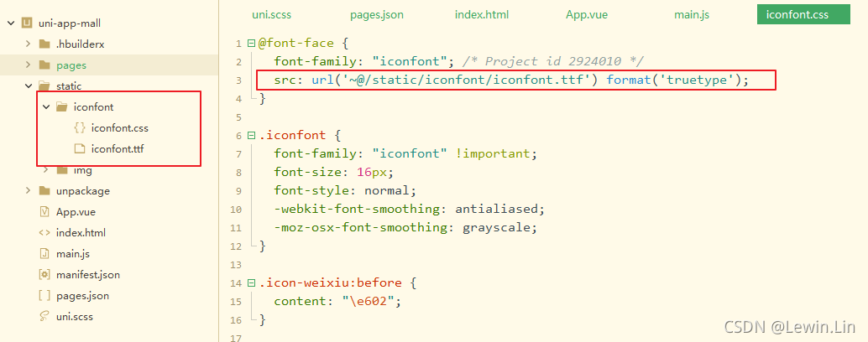
Task: Click the unpackage folder icon
Action: click(44, 191)
